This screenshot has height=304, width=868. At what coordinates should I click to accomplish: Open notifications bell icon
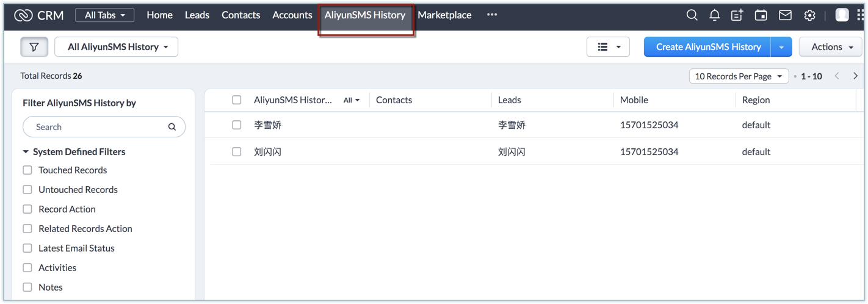tap(714, 15)
